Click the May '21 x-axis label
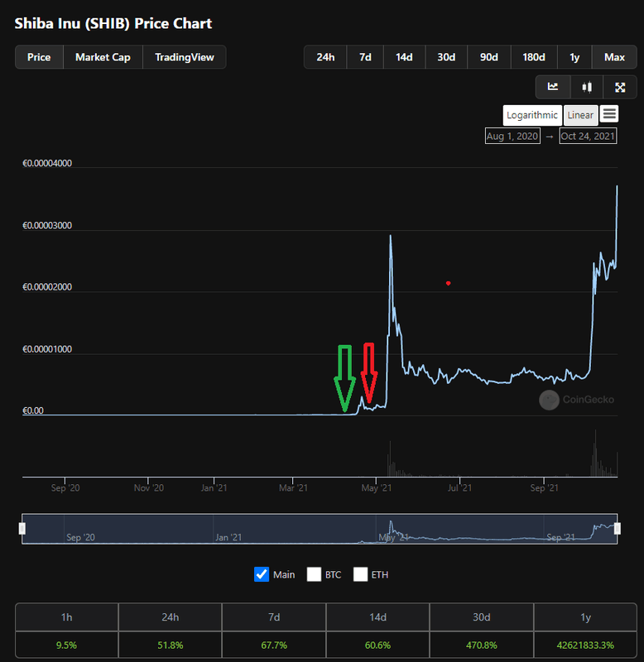Screen dimensions: 644x662 [x=377, y=488]
